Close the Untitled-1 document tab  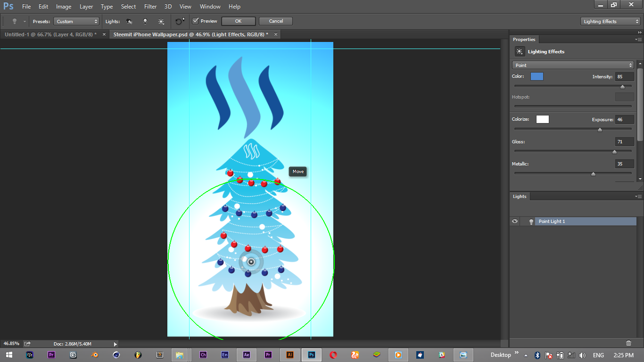(x=104, y=34)
